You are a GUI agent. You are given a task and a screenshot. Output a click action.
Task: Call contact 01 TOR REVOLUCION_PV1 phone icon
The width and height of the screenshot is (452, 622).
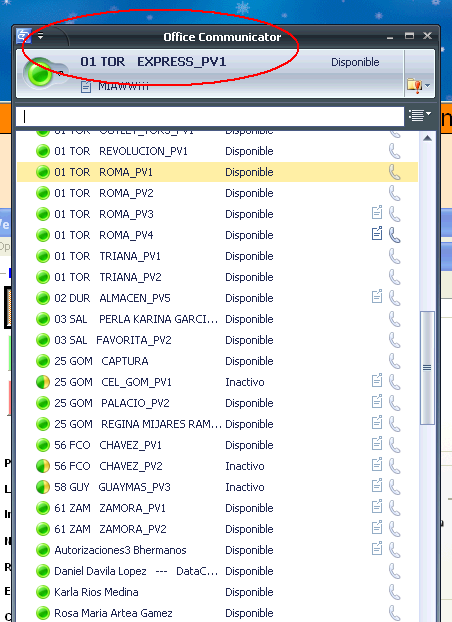(394, 152)
